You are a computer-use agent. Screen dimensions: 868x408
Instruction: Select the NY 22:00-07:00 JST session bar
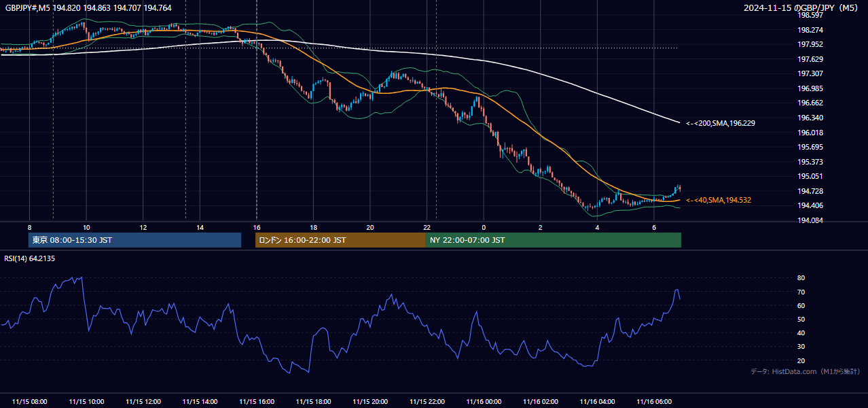tap(554, 240)
